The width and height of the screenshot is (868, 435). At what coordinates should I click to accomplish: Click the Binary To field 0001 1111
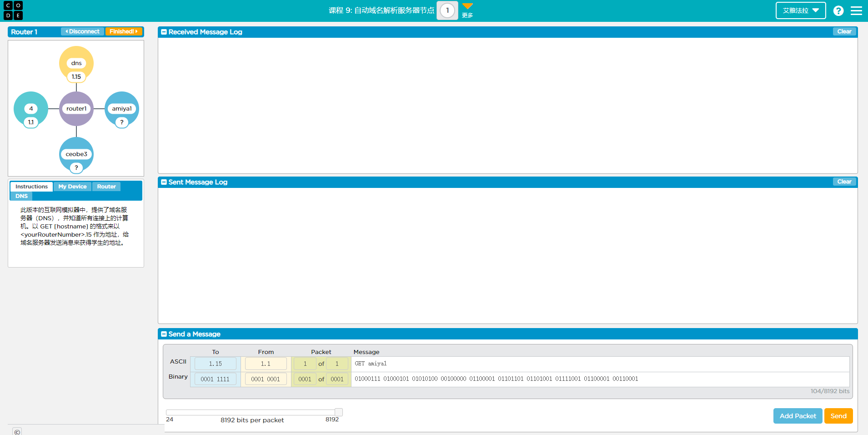click(216, 379)
